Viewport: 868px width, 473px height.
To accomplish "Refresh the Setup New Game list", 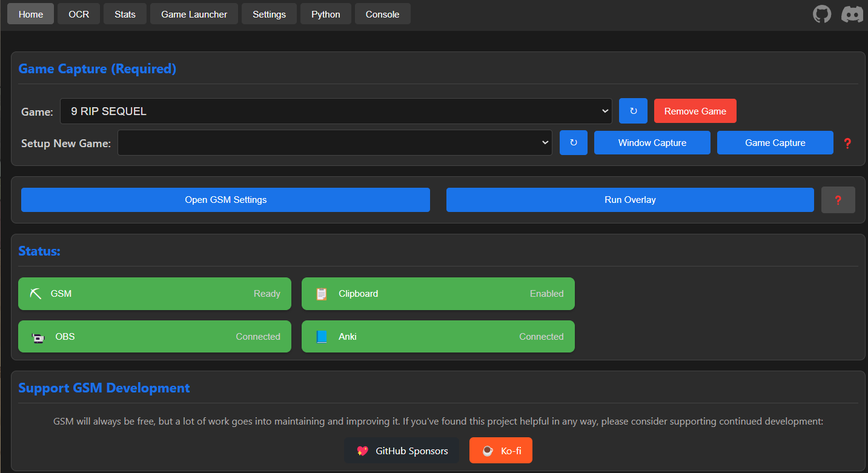I will (x=574, y=143).
